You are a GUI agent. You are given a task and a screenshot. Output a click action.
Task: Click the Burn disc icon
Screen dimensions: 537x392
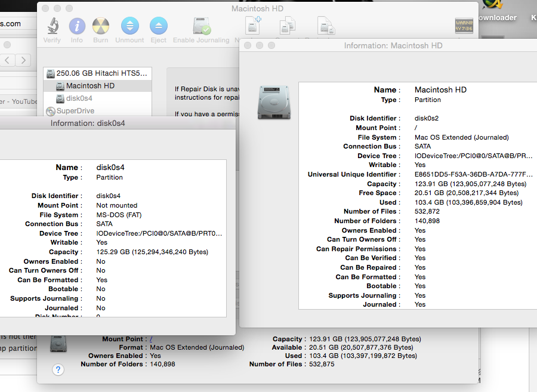tap(101, 27)
